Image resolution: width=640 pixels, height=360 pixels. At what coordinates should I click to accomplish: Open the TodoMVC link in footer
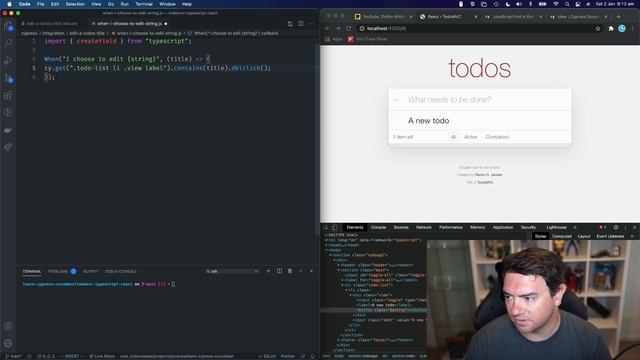(485, 182)
